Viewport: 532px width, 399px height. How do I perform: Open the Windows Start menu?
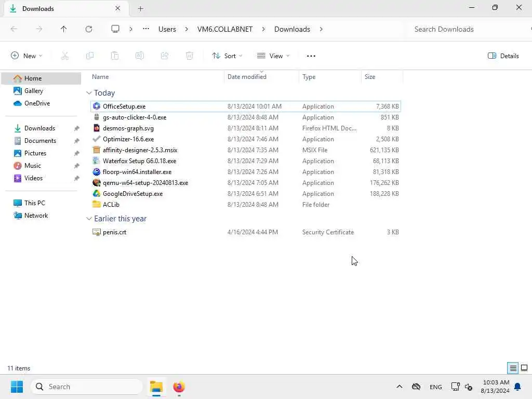(x=17, y=387)
